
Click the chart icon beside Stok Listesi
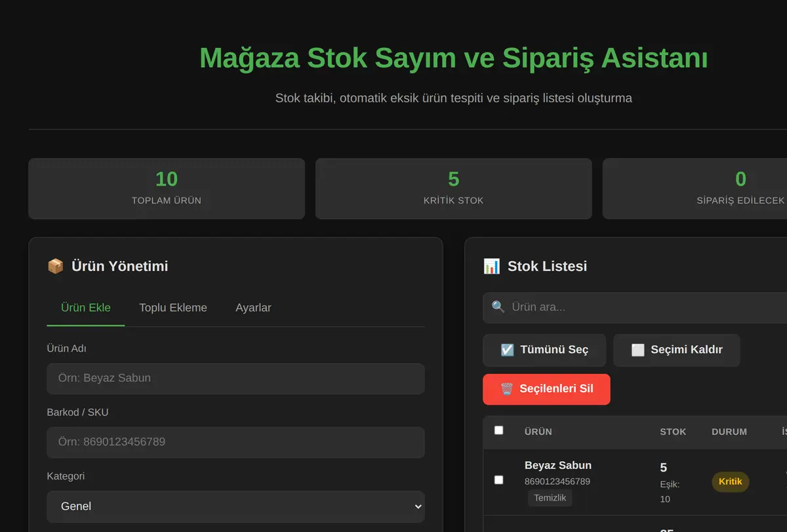pyautogui.click(x=491, y=266)
